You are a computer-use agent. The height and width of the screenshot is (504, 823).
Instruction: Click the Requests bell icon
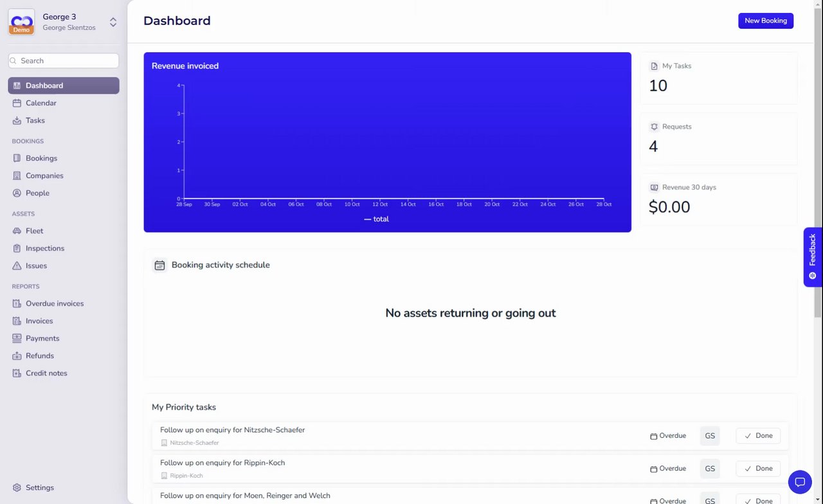(x=654, y=127)
